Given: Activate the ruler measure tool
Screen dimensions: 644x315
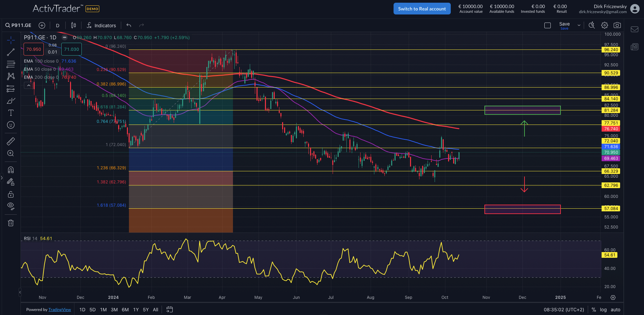Looking at the screenshot, I should [11, 141].
